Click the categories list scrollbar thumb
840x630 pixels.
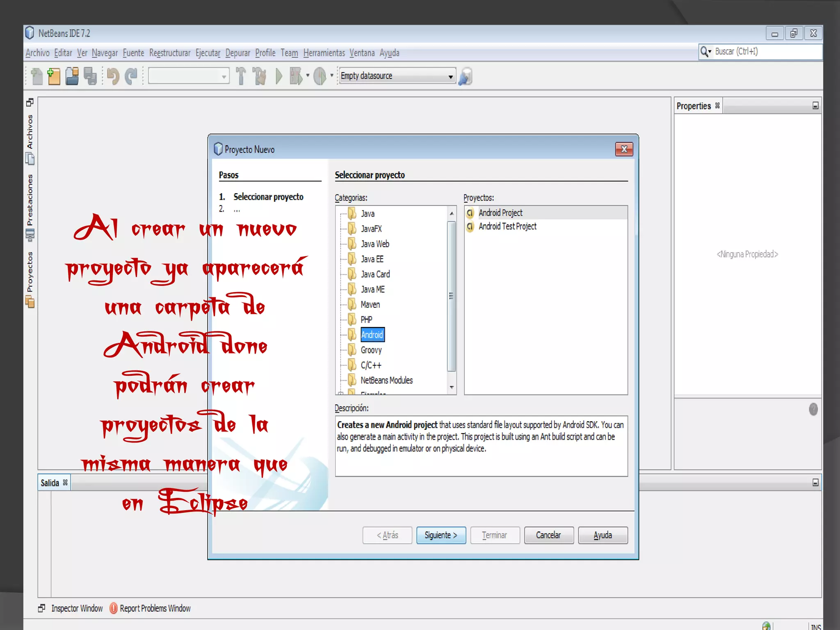pyautogui.click(x=451, y=296)
